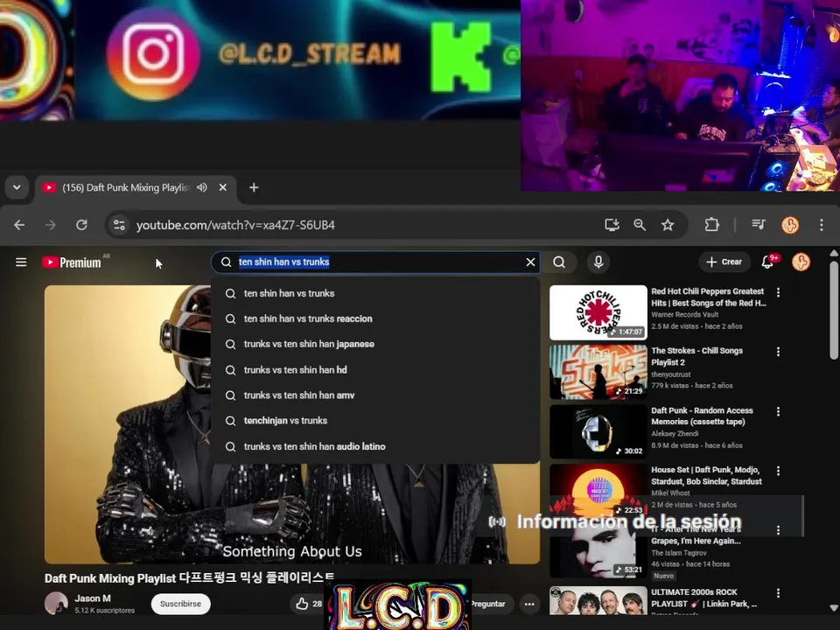This screenshot has height=630, width=840.
Task: Choose suggestion 'trunks vs ten shin han amv'
Action: tap(375, 395)
